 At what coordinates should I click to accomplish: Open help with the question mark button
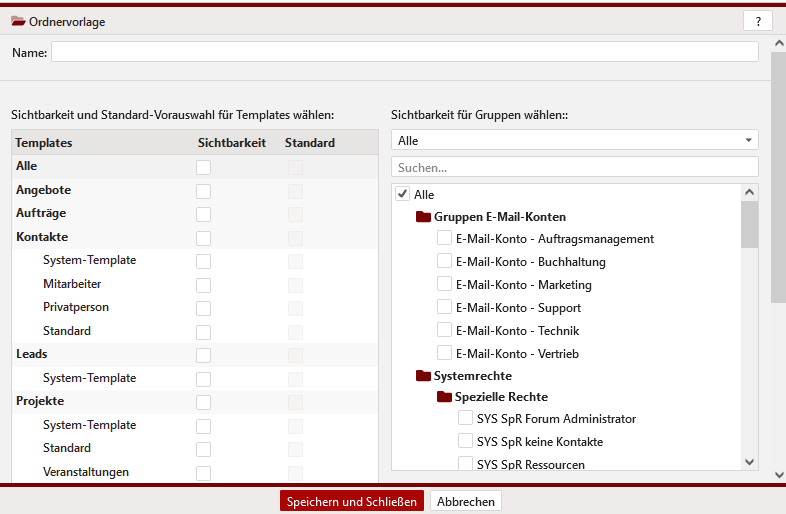pyautogui.click(x=757, y=21)
